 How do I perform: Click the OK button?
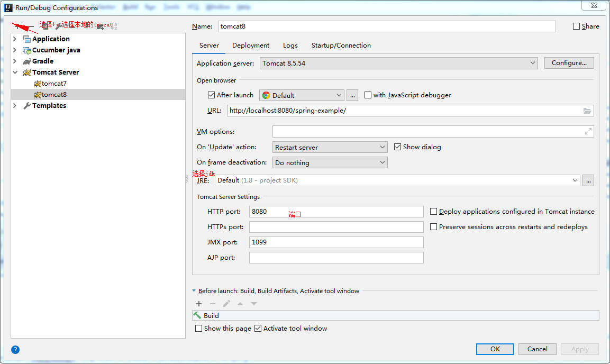pyautogui.click(x=495, y=349)
